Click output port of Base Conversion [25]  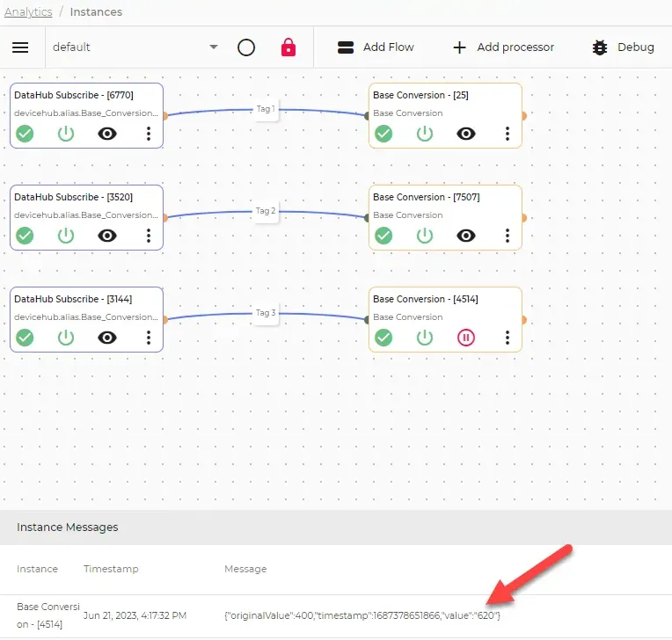(x=523, y=116)
